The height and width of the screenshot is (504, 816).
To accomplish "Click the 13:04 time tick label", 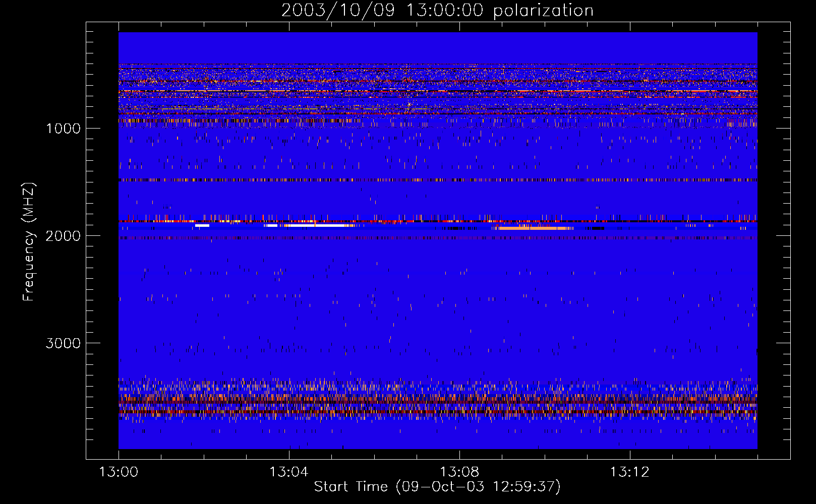I will pyautogui.click(x=288, y=472).
